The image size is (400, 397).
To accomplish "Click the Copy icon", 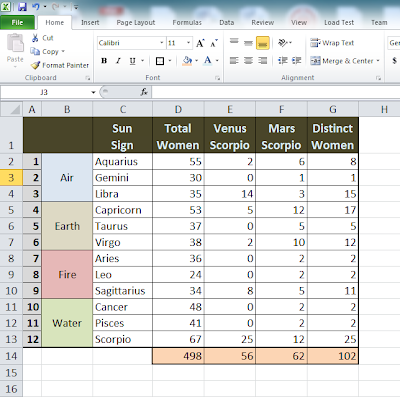I will [35, 51].
